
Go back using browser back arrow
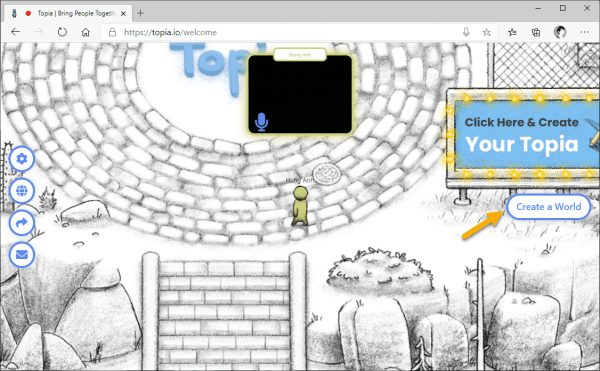point(16,32)
